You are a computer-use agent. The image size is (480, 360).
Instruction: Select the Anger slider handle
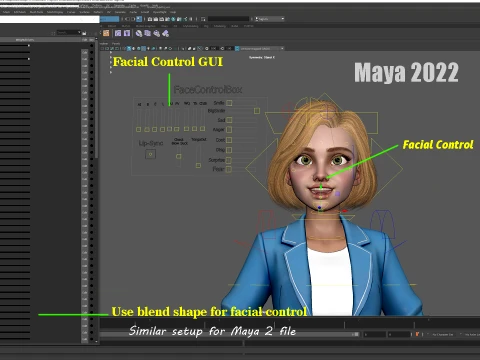click(229, 130)
